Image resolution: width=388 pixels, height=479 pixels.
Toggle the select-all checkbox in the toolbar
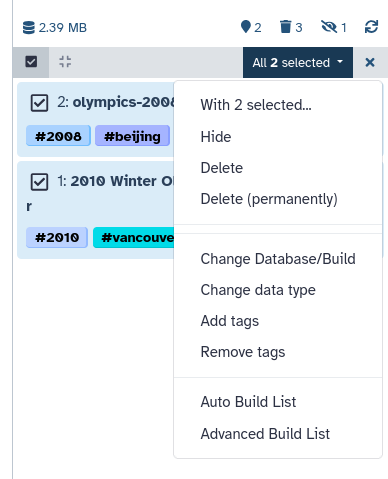point(31,62)
